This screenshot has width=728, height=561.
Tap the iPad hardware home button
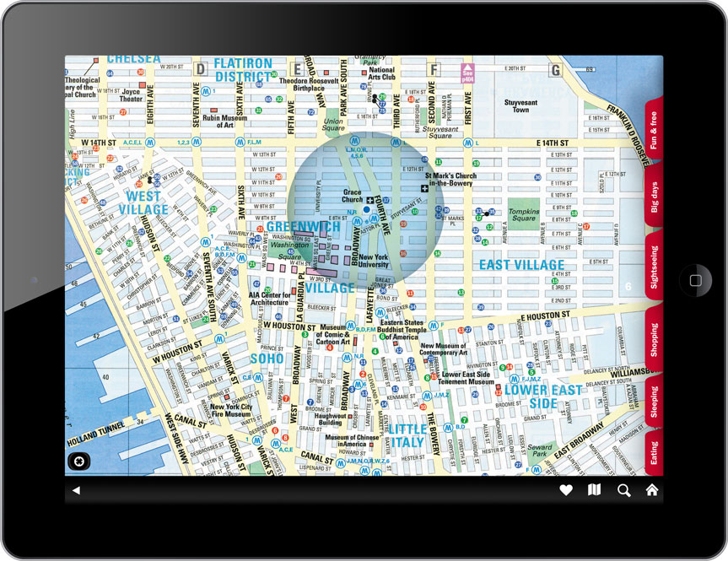coord(695,280)
